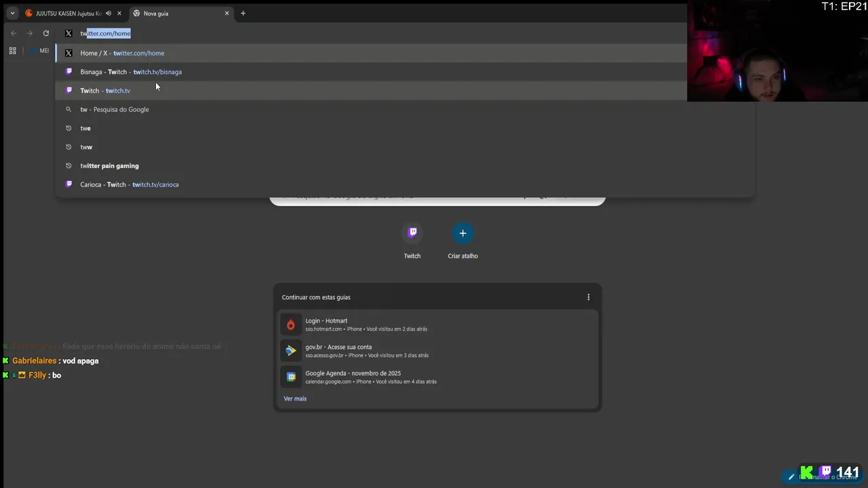Viewport: 868px width, 488px height.
Task: Open the Login - Hotmart recent tab
Action: [437, 324]
